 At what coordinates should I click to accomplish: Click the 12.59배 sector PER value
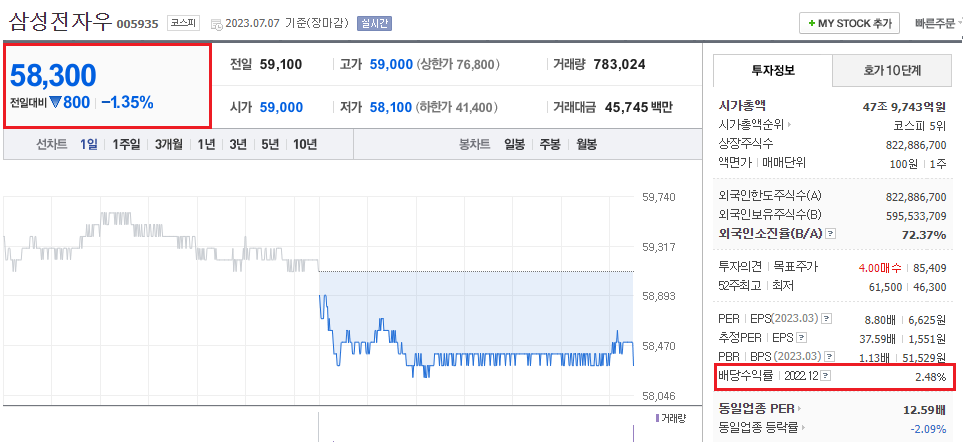click(924, 409)
